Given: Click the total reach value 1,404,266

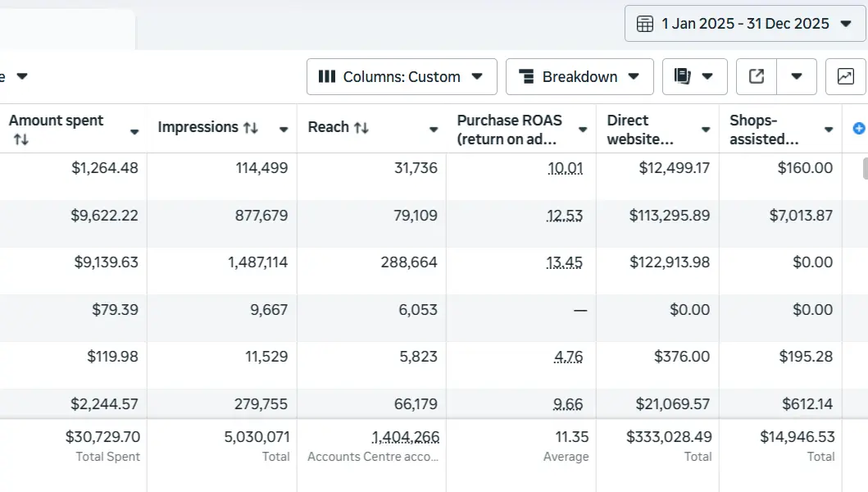Looking at the screenshot, I should click(405, 437).
